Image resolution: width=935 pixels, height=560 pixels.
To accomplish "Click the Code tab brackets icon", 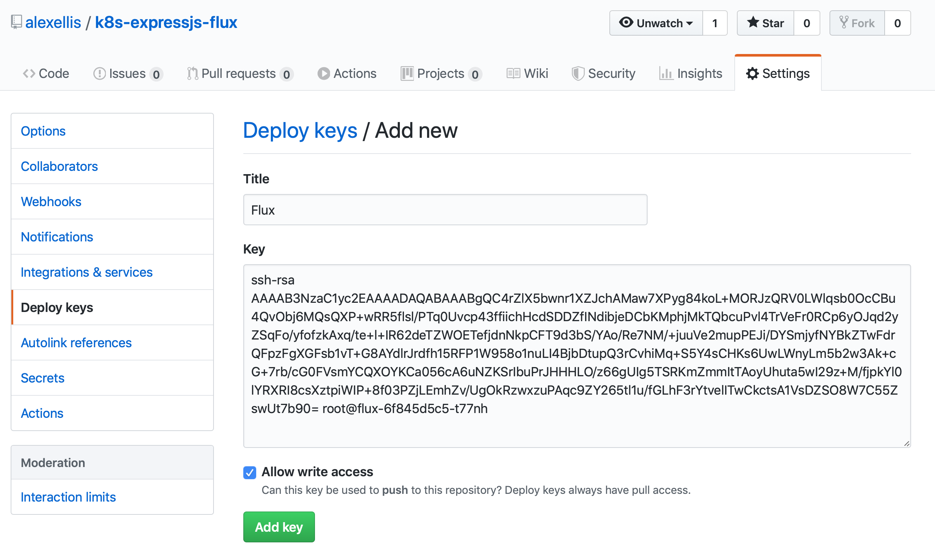I will coord(29,73).
